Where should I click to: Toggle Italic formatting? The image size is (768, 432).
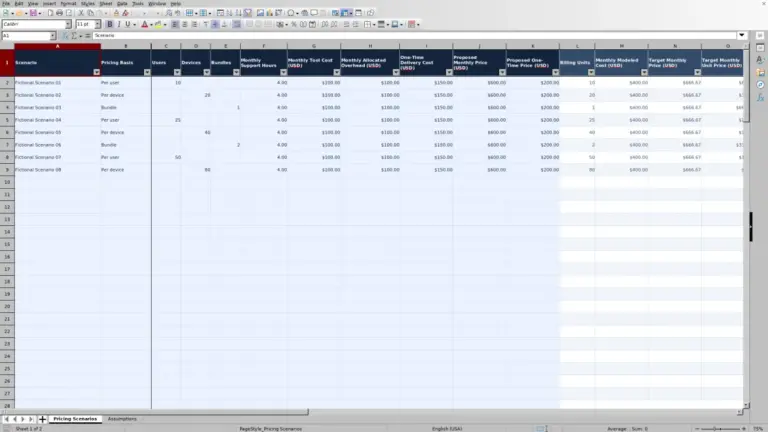pos(119,24)
